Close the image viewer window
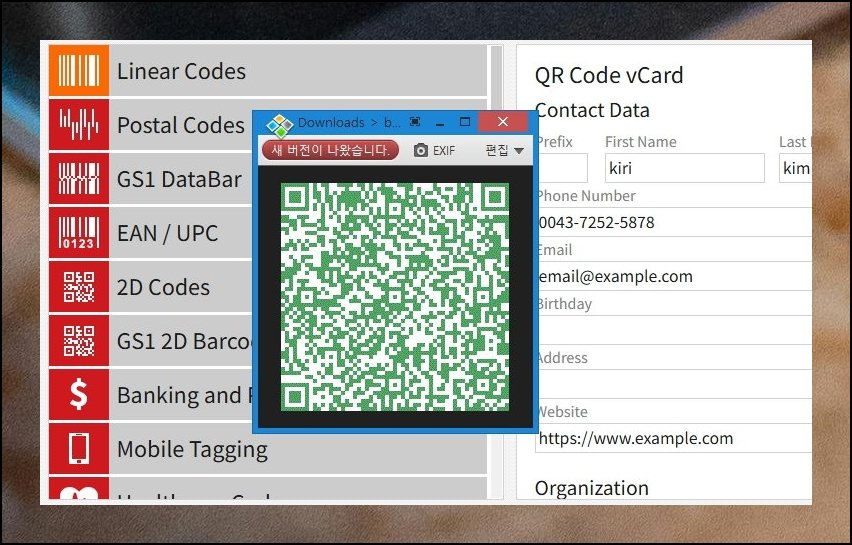This screenshot has height=545, width=852. [x=503, y=122]
